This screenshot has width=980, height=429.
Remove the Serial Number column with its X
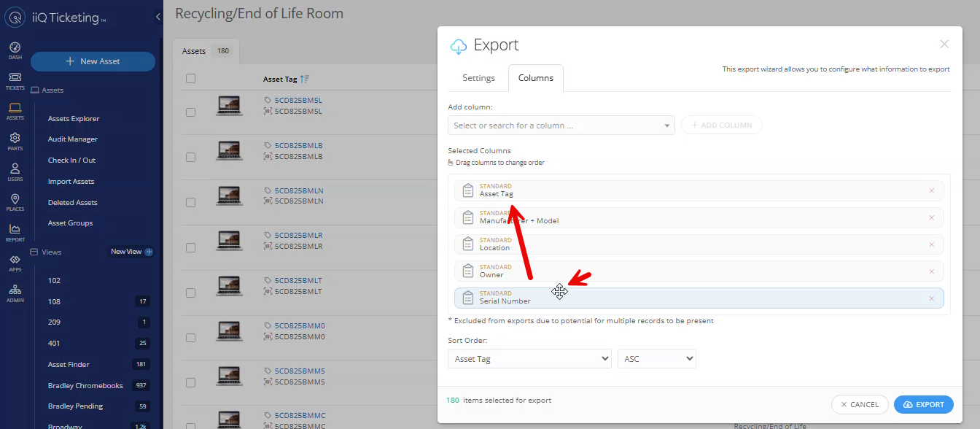coord(931,298)
